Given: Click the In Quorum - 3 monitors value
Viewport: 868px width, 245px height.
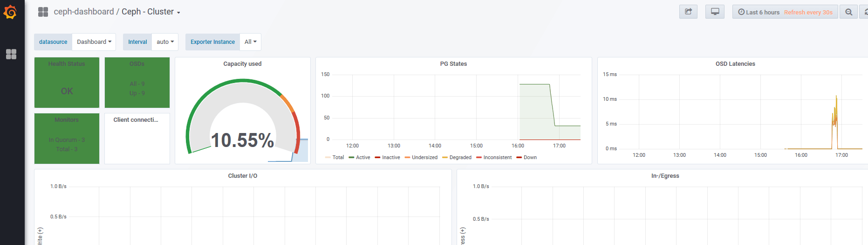Looking at the screenshot, I should pos(67,140).
